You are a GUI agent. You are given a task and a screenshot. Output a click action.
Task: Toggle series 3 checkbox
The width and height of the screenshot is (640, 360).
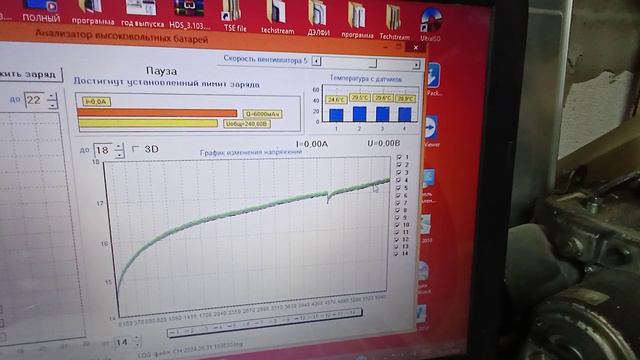399,172
